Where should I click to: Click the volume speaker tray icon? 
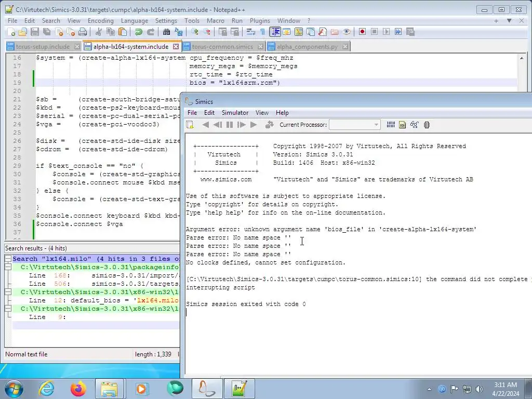479,389
